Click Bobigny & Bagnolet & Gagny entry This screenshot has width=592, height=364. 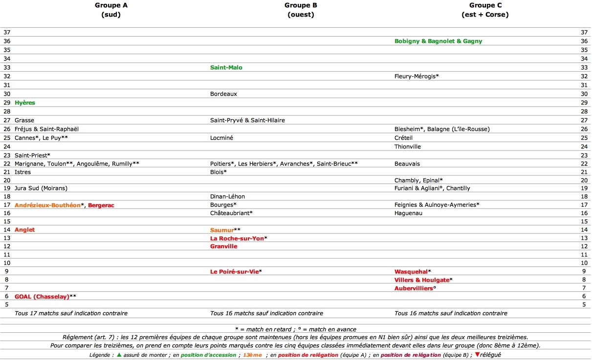pos(438,41)
